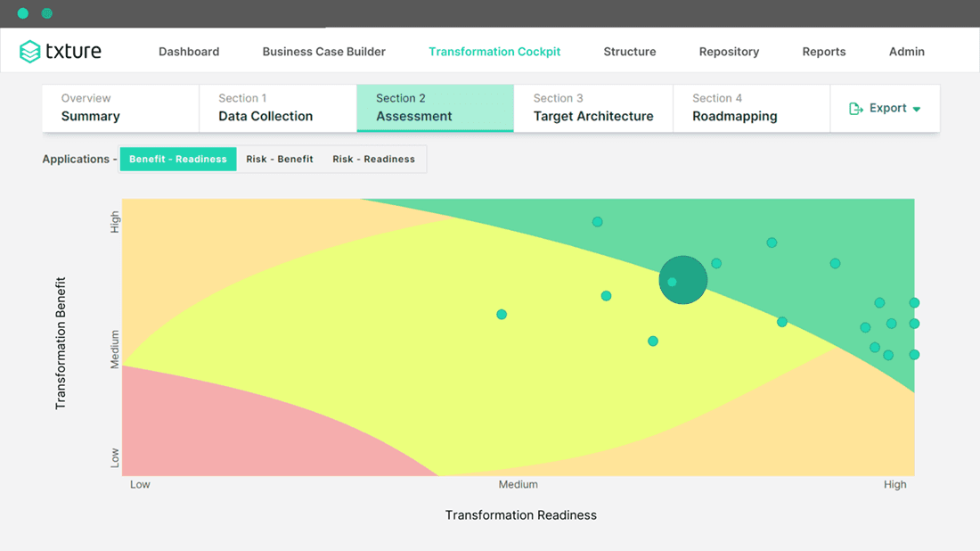Viewport: 980px width, 551px height.
Task: Open the Export dropdown arrow
Action: (914, 108)
